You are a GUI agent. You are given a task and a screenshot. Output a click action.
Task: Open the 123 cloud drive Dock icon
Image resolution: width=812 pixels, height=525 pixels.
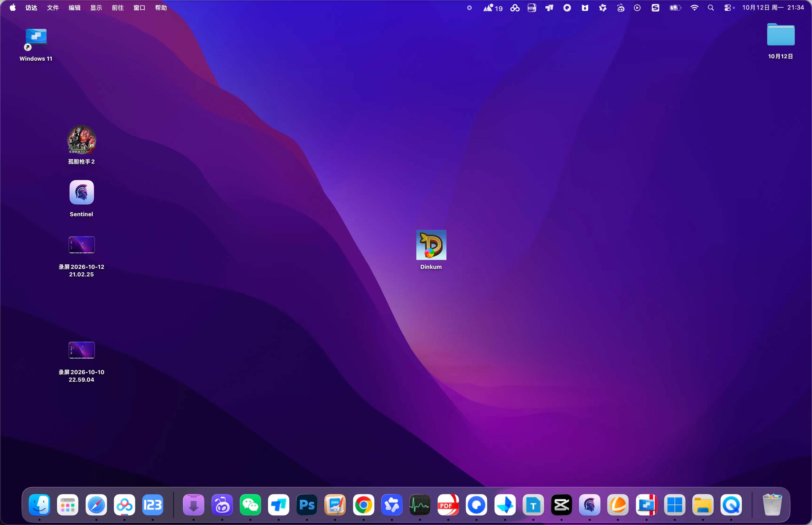153,505
